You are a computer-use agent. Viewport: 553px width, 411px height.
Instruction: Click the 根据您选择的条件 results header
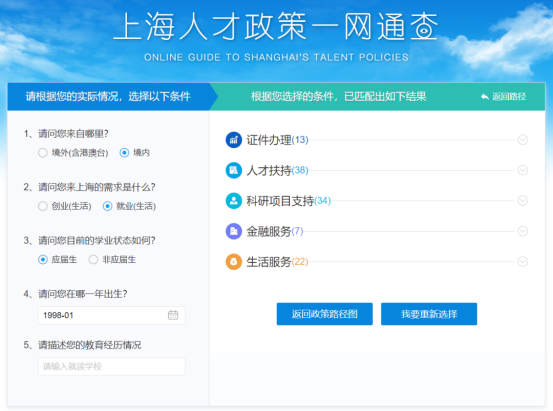point(338,96)
